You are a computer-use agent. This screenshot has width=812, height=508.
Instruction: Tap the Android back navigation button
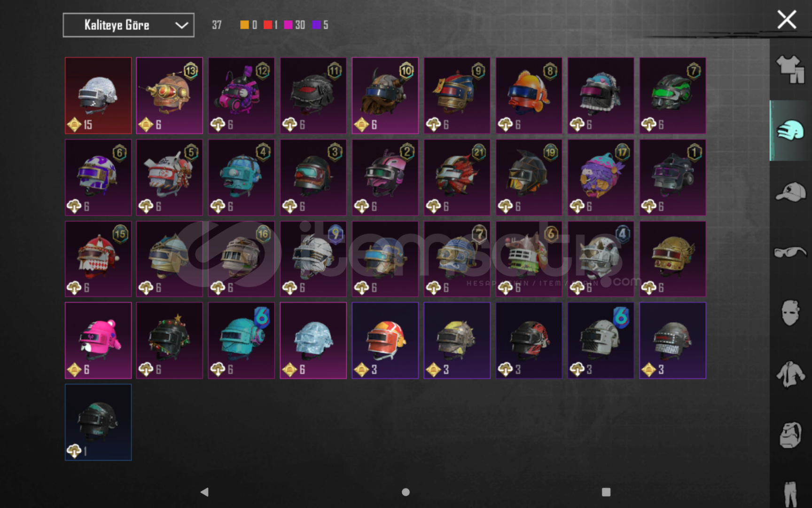(x=204, y=492)
